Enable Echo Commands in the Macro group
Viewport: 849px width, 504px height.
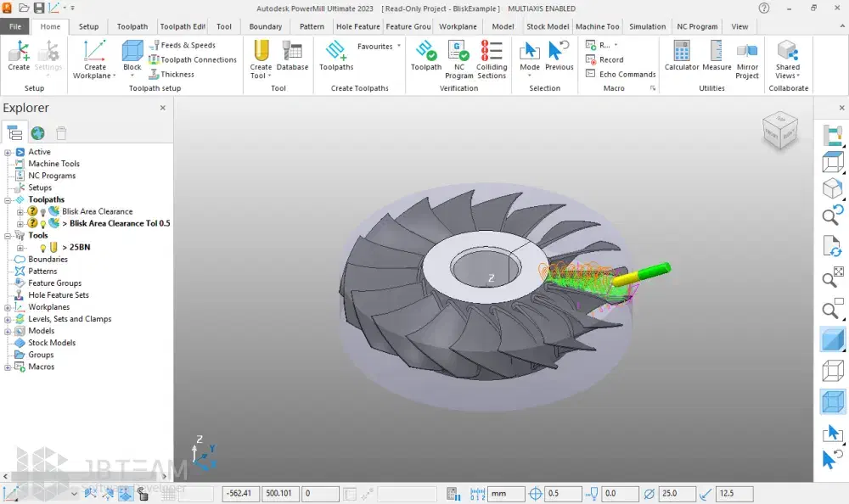tap(619, 73)
